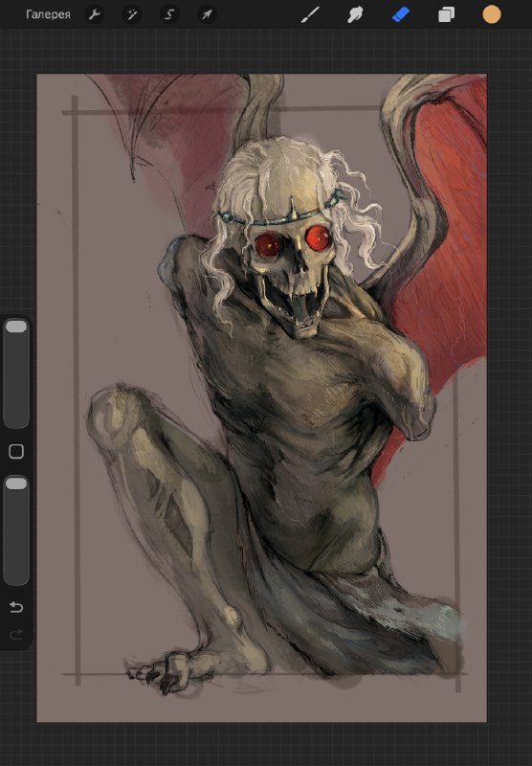Click the brush opacity slider handle

tap(16, 484)
